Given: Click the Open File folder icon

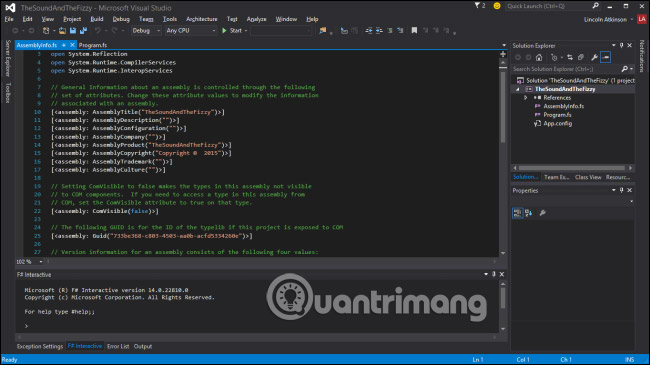Looking at the screenshot, I should click(62, 30).
